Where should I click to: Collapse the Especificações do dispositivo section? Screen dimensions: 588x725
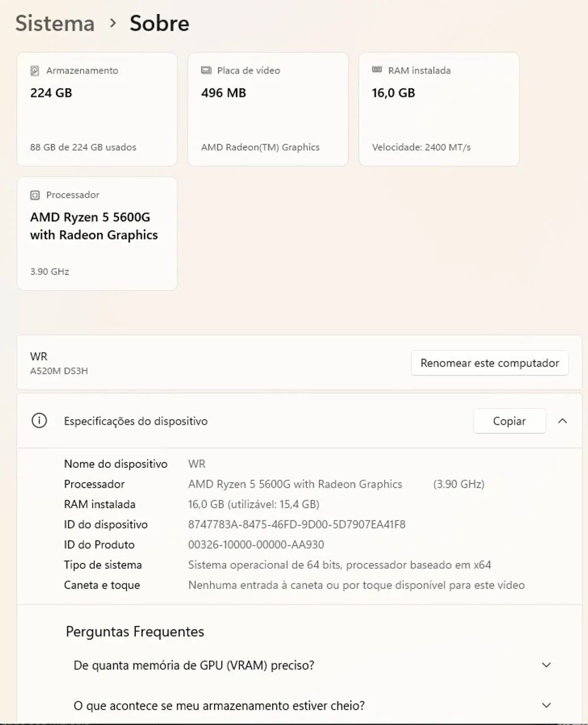563,421
